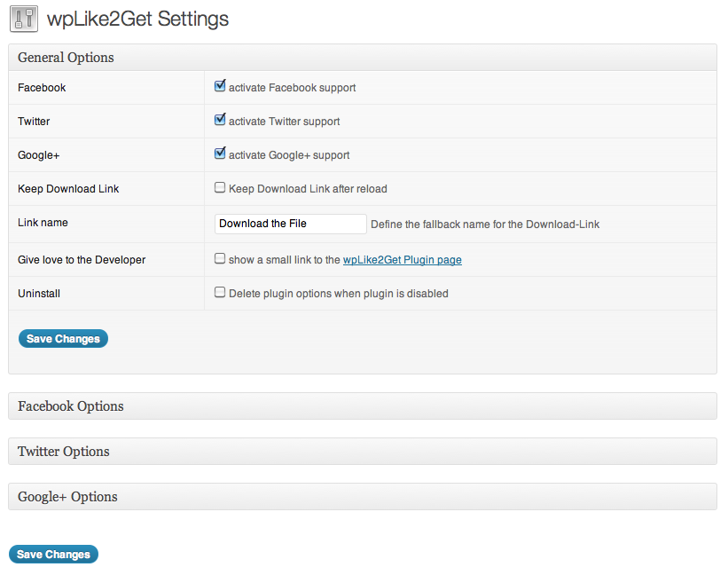Collapse the General Options panel header

(x=363, y=58)
